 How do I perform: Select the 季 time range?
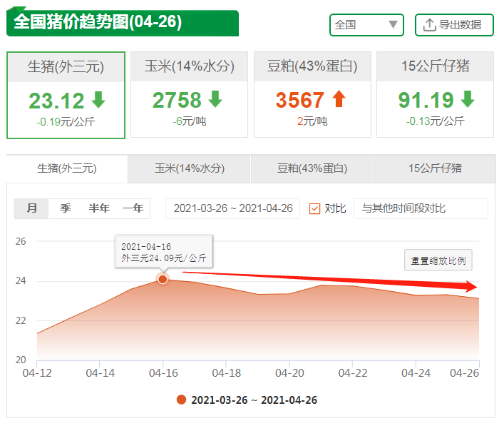[x=66, y=208]
